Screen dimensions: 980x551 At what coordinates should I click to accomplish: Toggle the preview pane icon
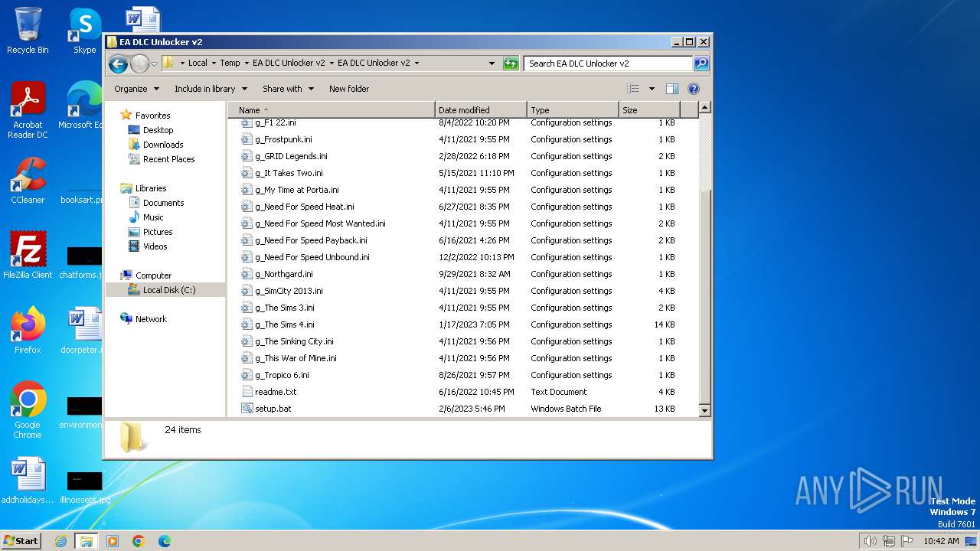click(671, 89)
